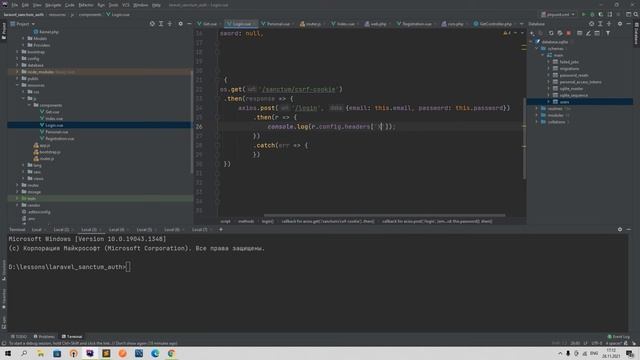Click the editor horizontal scrollbar
Screen dimensions: 640x360
pos(384,215)
